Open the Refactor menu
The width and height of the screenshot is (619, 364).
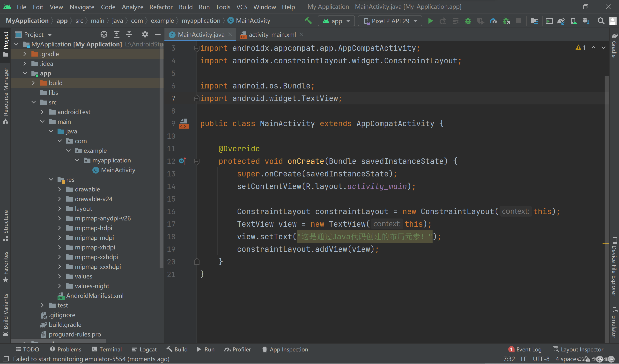161,7
